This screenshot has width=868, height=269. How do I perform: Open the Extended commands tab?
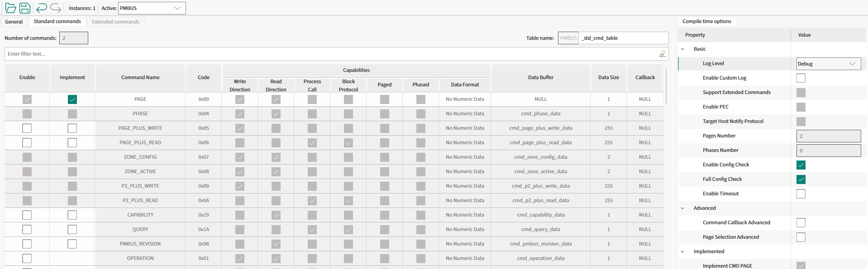[115, 22]
